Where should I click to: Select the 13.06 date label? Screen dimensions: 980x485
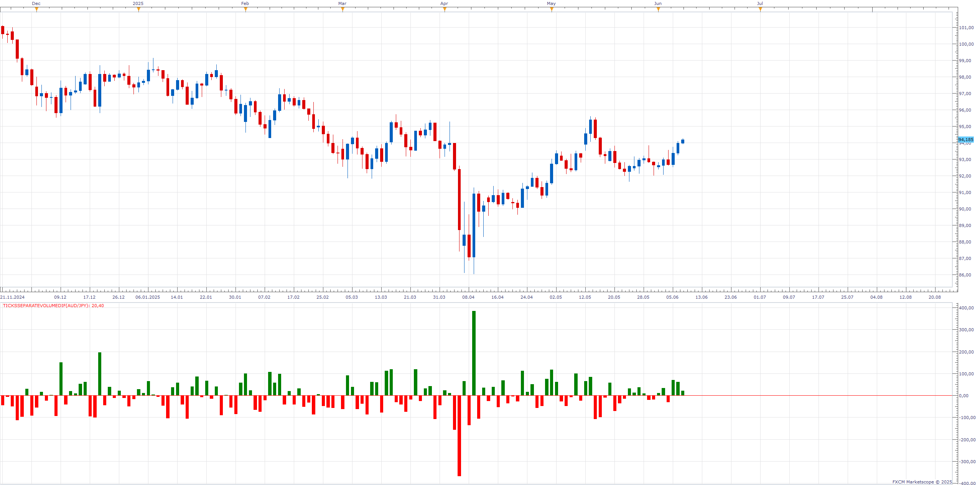click(702, 297)
